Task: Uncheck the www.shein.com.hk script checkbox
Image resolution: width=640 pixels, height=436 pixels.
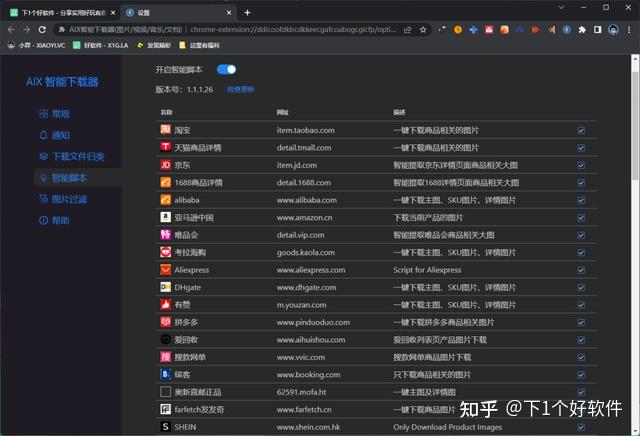Action: pos(581,427)
